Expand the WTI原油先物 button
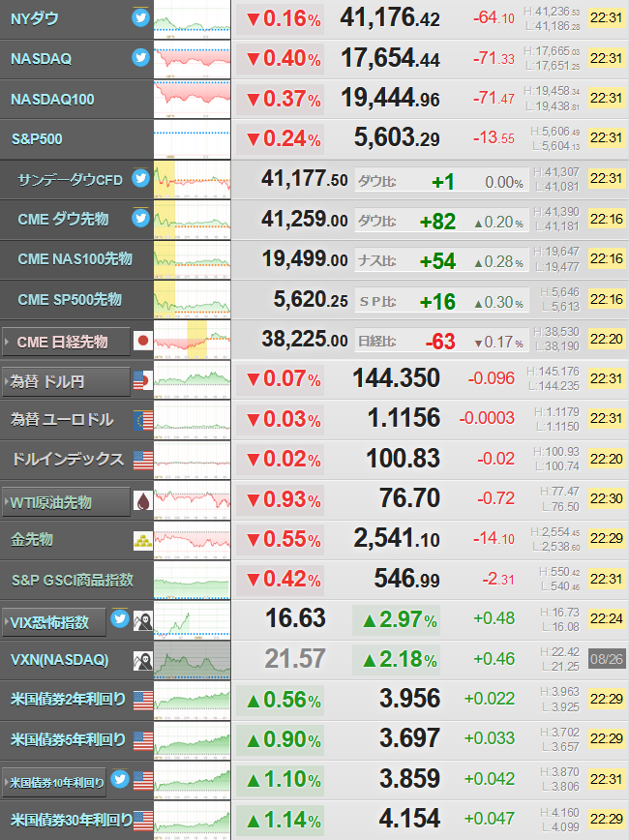The width and height of the screenshot is (629, 840). 67,502
